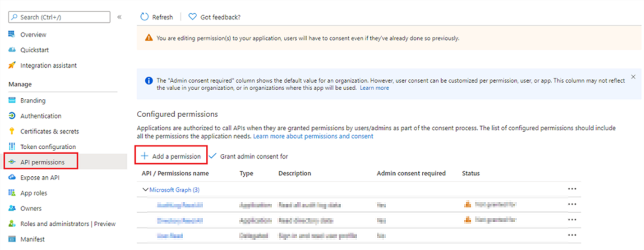Navigate to App roles

point(34,193)
